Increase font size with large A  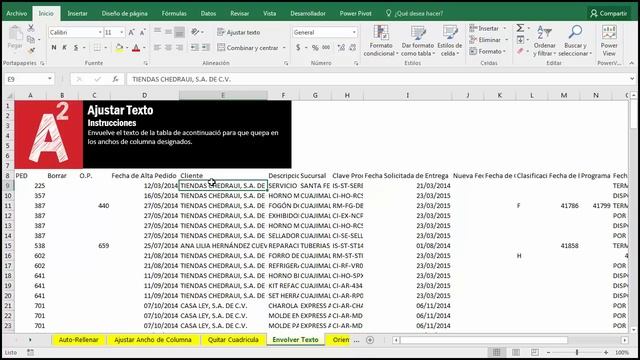click(x=131, y=32)
